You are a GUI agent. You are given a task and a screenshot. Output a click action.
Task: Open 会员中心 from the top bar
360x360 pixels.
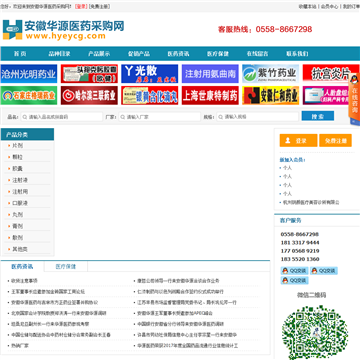tap(329, 6)
